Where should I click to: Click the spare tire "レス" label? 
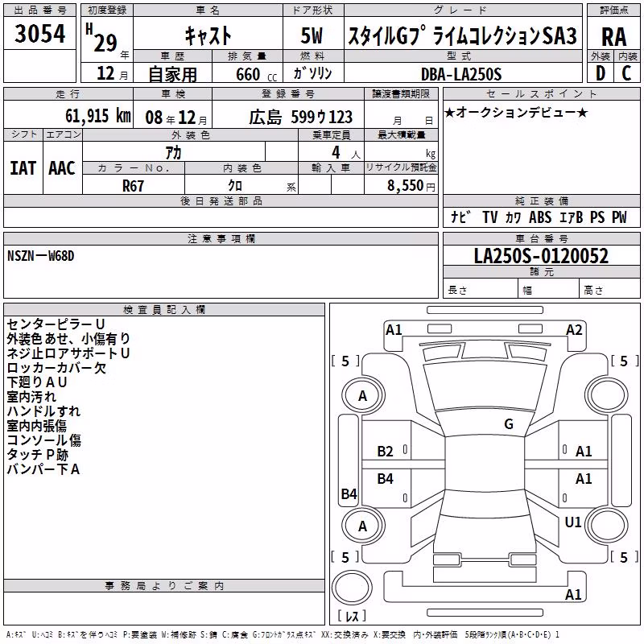click(x=352, y=615)
